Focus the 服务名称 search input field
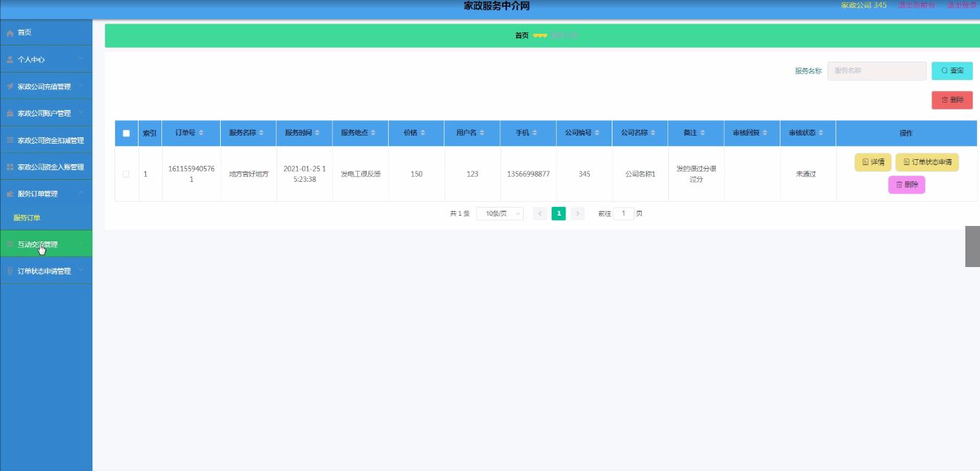The image size is (980, 471). (x=877, y=70)
